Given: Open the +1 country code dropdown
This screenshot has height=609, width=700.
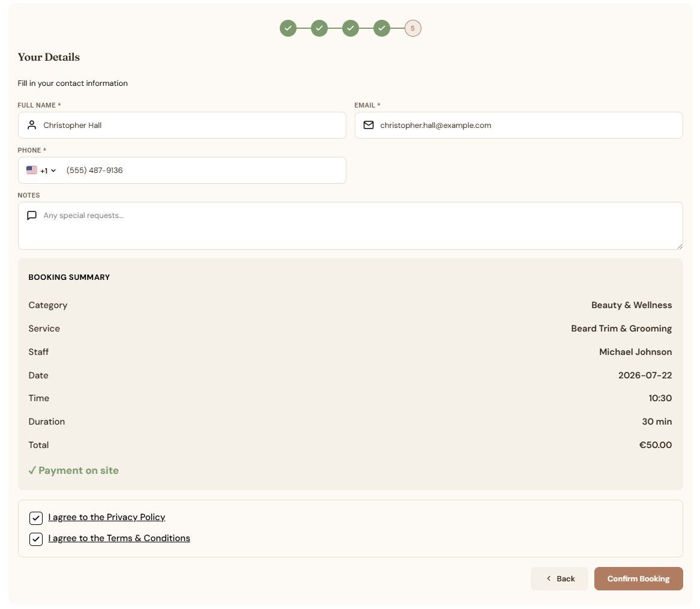Looking at the screenshot, I should click(41, 170).
